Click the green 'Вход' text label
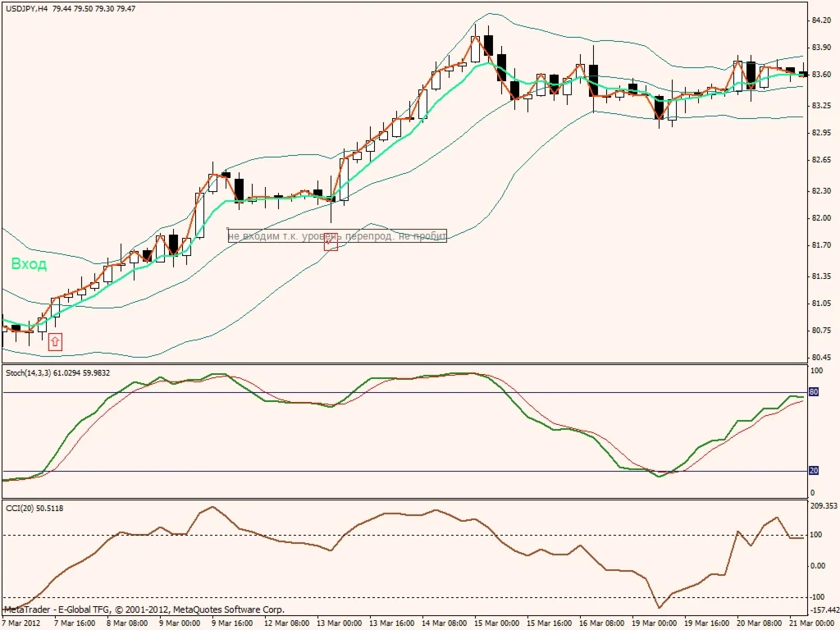The height and width of the screenshot is (630, 840). (29, 264)
